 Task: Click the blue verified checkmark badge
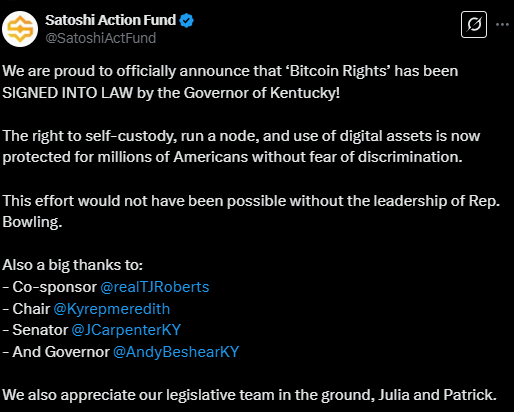pos(186,20)
